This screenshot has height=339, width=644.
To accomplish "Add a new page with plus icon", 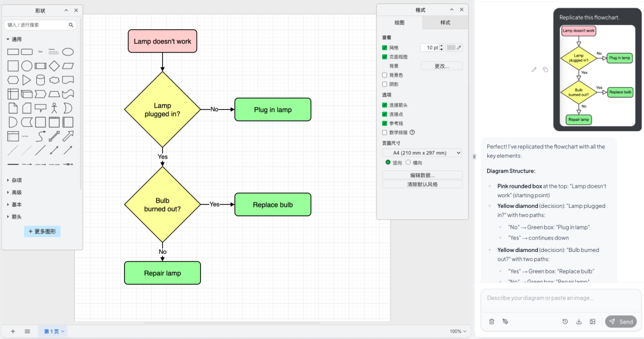I will click(13, 331).
